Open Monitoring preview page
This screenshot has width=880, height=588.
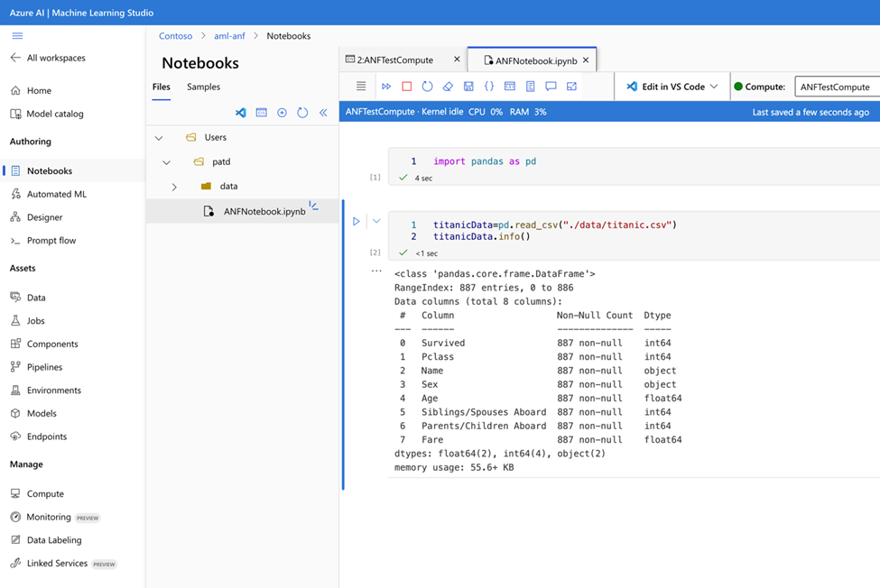pyautogui.click(x=55, y=517)
